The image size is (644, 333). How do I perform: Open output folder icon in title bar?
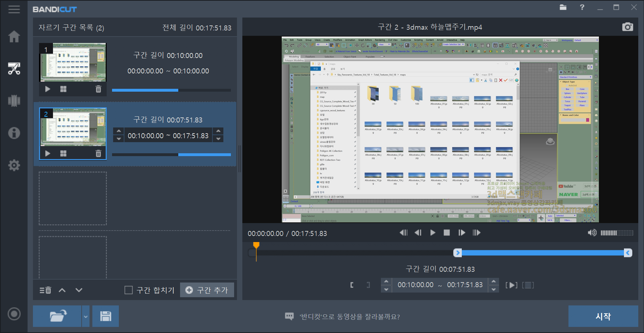click(563, 7)
